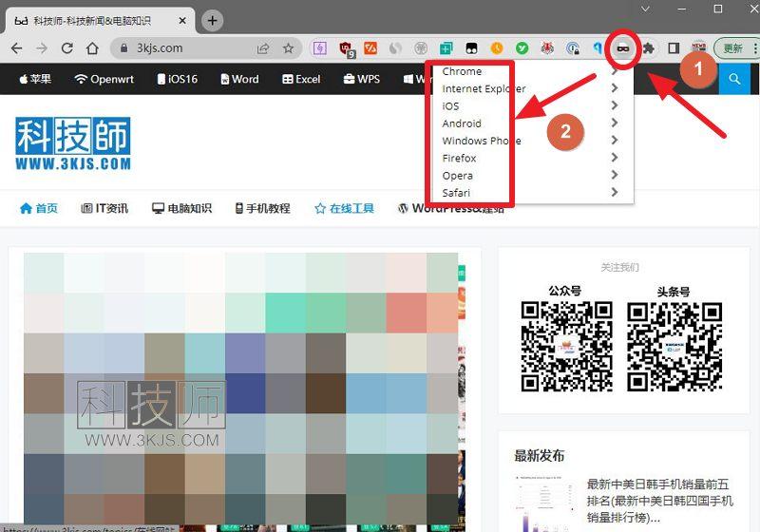Open the NEWS extension icon
760x532 pixels.
(698, 47)
